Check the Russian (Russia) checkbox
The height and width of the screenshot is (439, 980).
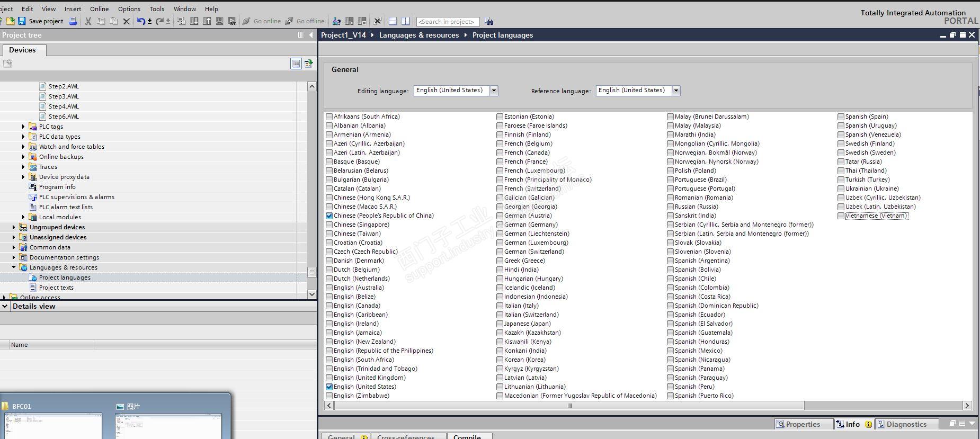pos(670,207)
